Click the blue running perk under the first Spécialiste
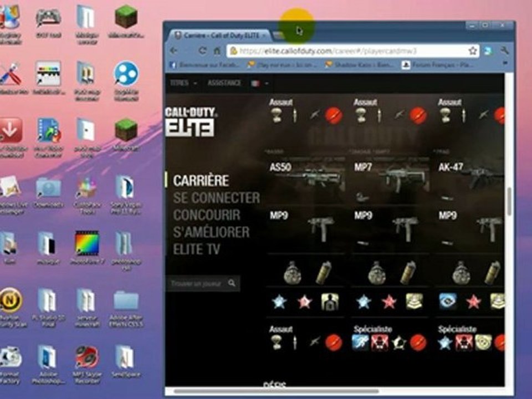 [360, 342]
